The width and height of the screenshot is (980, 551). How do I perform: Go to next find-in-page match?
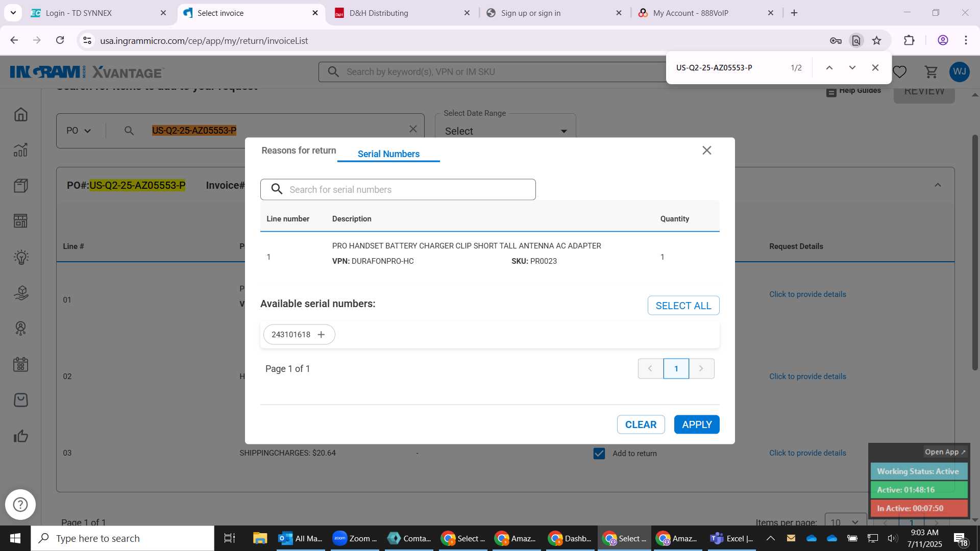(x=852, y=68)
